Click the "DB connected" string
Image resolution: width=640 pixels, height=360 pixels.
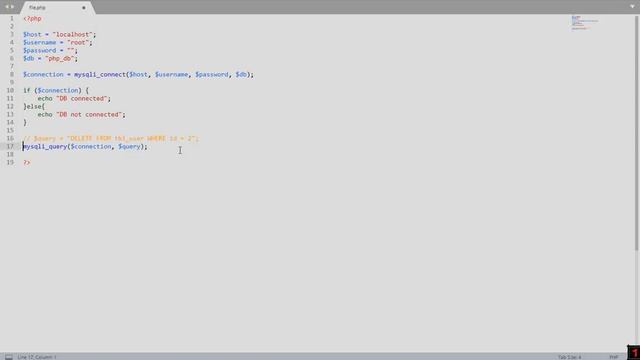pyautogui.click(x=82, y=99)
